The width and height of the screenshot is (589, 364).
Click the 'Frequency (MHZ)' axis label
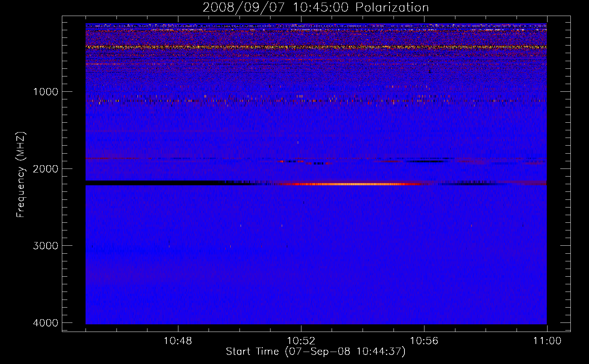[x=21, y=175]
